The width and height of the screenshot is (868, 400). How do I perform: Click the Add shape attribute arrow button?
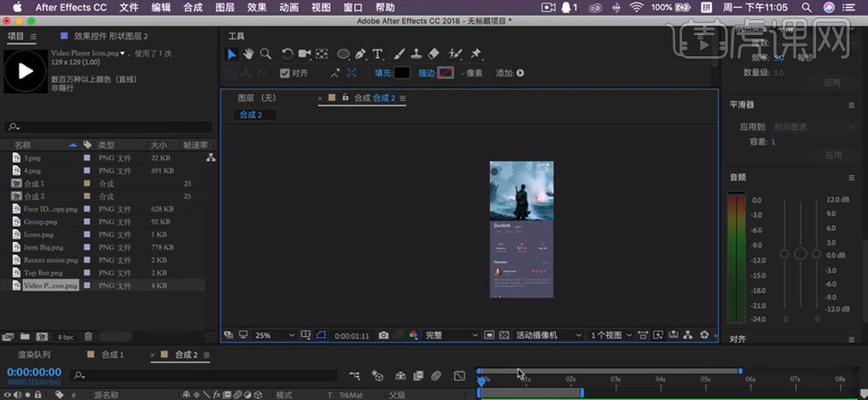click(x=520, y=73)
